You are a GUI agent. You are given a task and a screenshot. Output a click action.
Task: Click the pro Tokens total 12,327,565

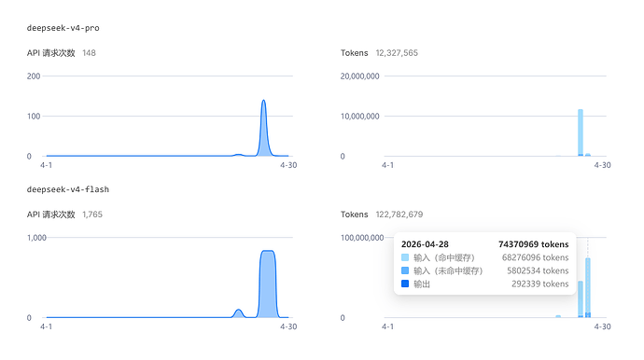tap(397, 53)
